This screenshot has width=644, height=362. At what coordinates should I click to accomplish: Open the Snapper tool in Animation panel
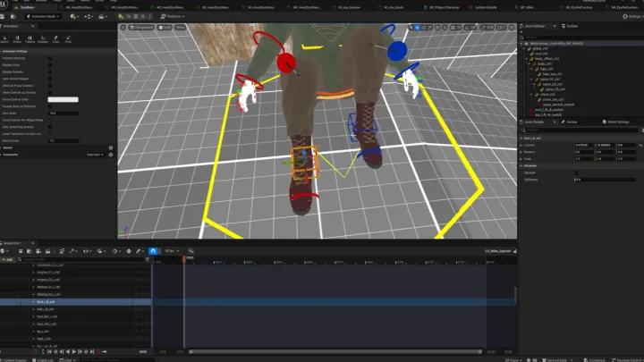(43, 39)
